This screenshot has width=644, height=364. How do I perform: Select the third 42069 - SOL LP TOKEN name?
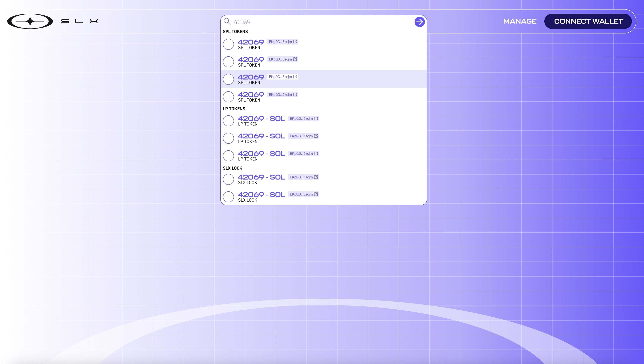[261, 153]
